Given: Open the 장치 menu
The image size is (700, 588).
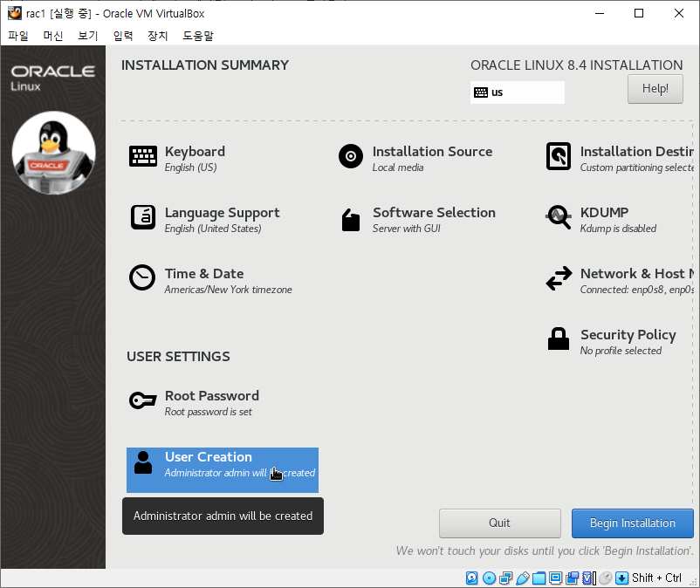Looking at the screenshot, I should click(x=158, y=36).
